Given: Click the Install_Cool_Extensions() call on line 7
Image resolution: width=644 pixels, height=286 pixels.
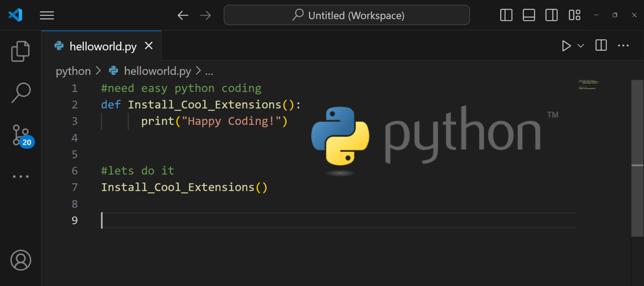Looking at the screenshot, I should tap(184, 187).
